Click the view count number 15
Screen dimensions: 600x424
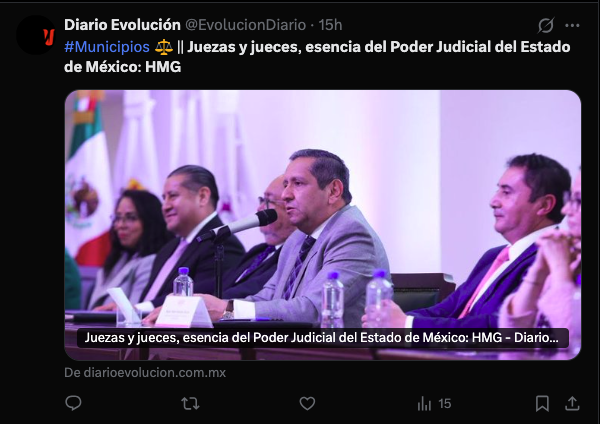(445, 404)
